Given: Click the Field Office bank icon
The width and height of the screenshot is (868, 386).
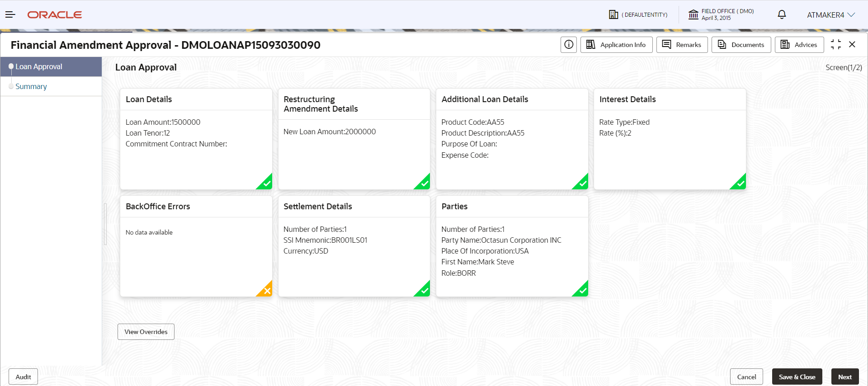Looking at the screenshot, I should (693, 14).
